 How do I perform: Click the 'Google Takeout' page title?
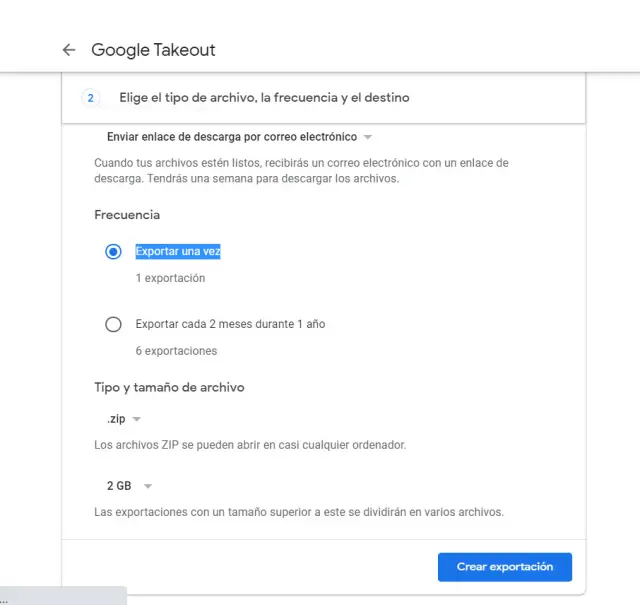(x=153, y=50)
